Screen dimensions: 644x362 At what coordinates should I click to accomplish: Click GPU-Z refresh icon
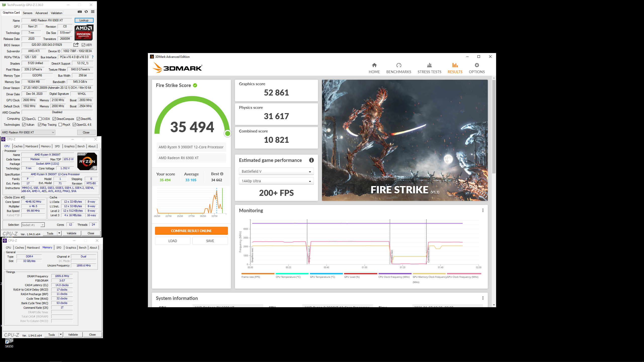click(86, 12)
